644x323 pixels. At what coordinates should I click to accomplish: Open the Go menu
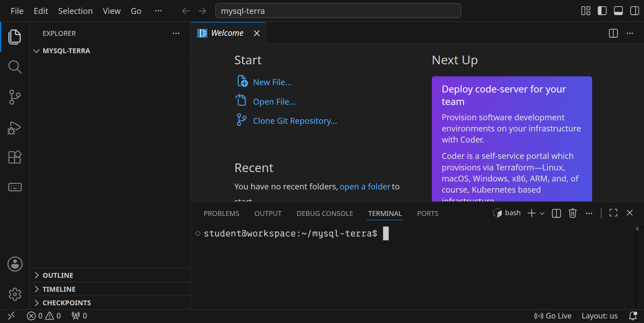[x=136, y=11]
